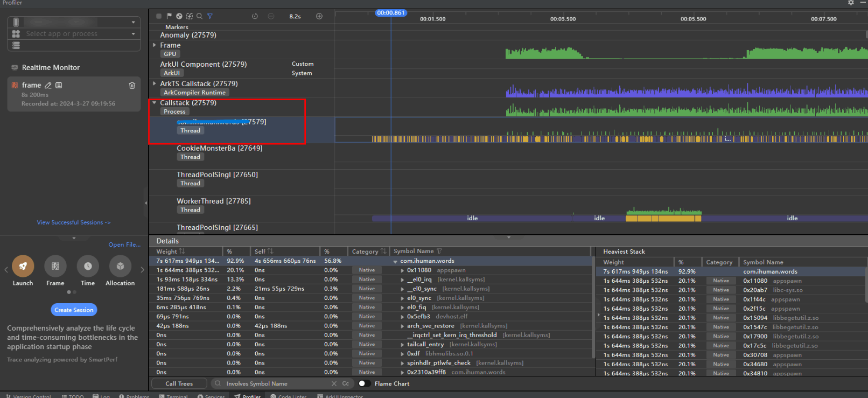Expand the arch_sve_restore node
The width and height of the screenshot is (868, 398).
point(402,326)
